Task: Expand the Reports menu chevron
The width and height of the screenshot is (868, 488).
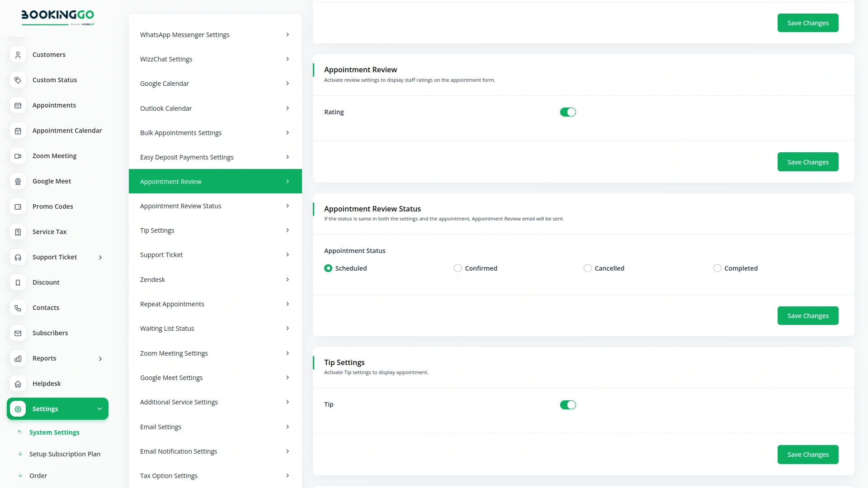Action: point(100,358)
